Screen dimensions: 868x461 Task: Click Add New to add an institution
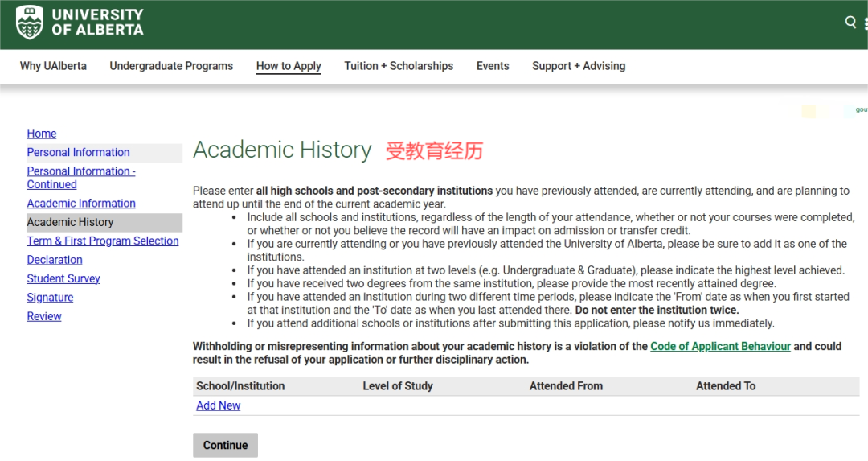pyautogui.click(x=218, y=405)
